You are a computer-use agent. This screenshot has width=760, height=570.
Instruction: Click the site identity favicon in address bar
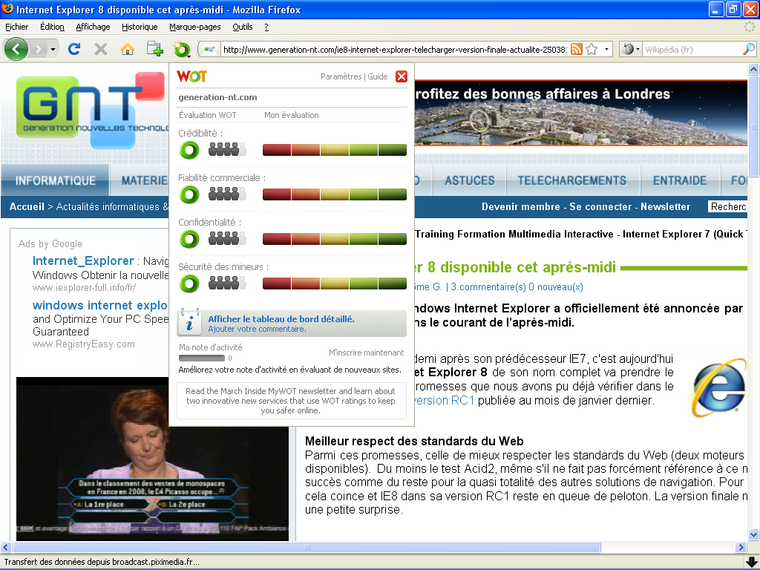[x=209, y=49]
